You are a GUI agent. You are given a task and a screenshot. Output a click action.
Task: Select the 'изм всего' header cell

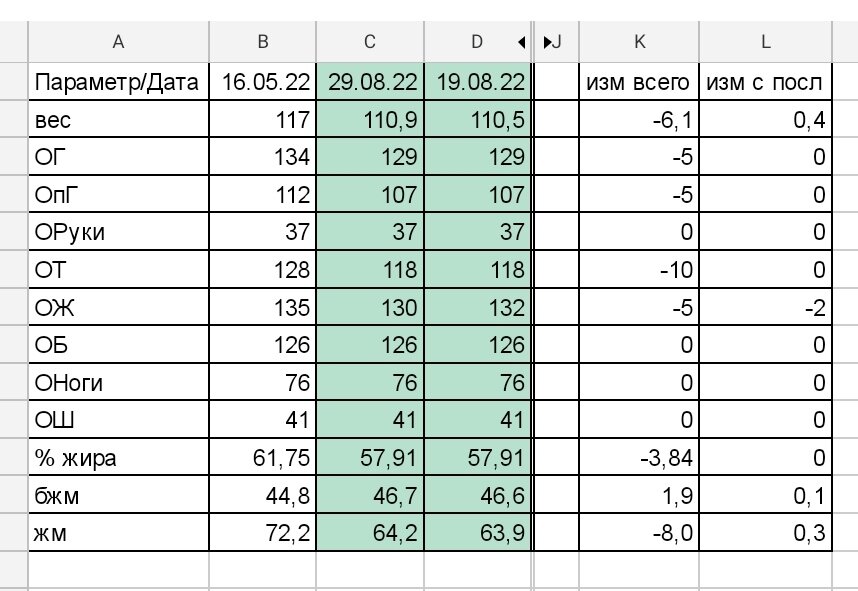coord(639,82)
